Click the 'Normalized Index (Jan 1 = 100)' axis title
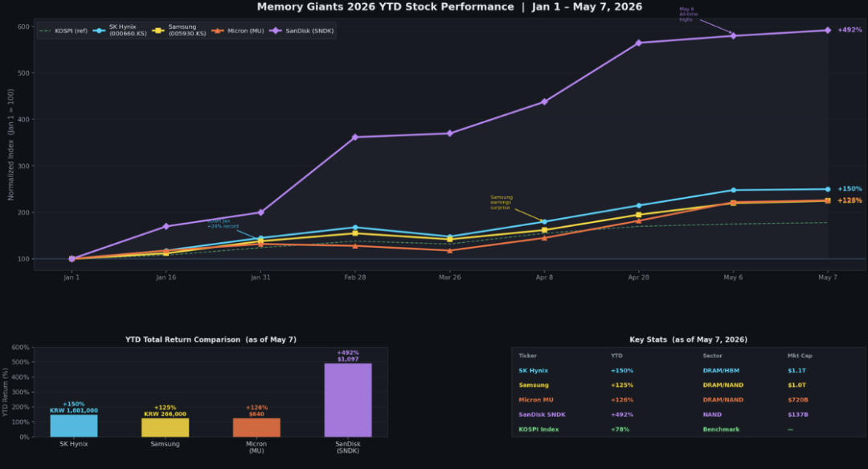 (10, 145)
